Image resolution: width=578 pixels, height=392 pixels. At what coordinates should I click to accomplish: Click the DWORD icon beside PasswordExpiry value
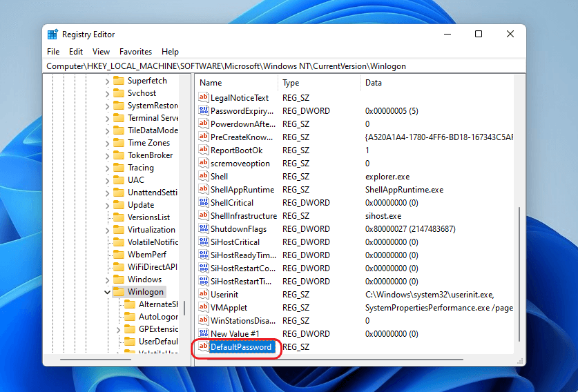tap(204, 110)
